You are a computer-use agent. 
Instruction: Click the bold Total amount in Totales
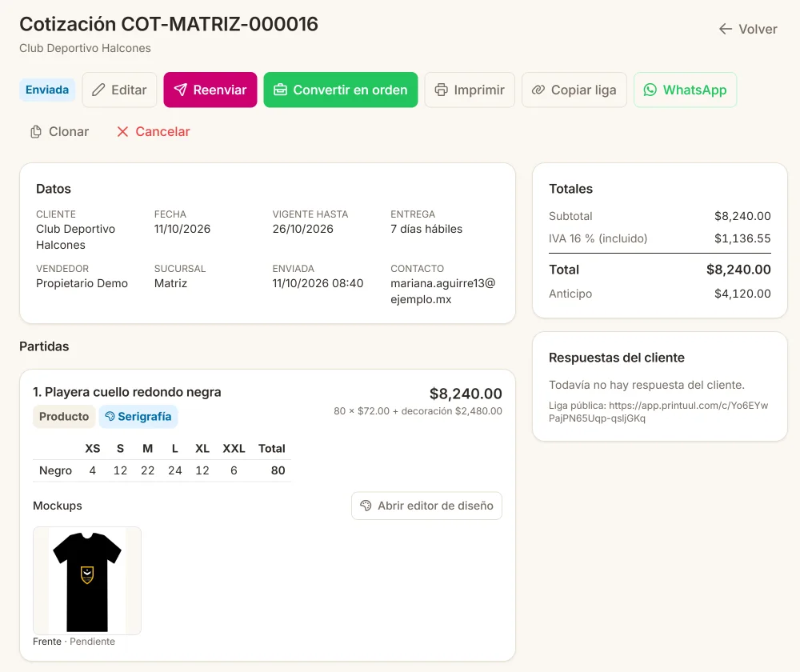tap(738, 270)
